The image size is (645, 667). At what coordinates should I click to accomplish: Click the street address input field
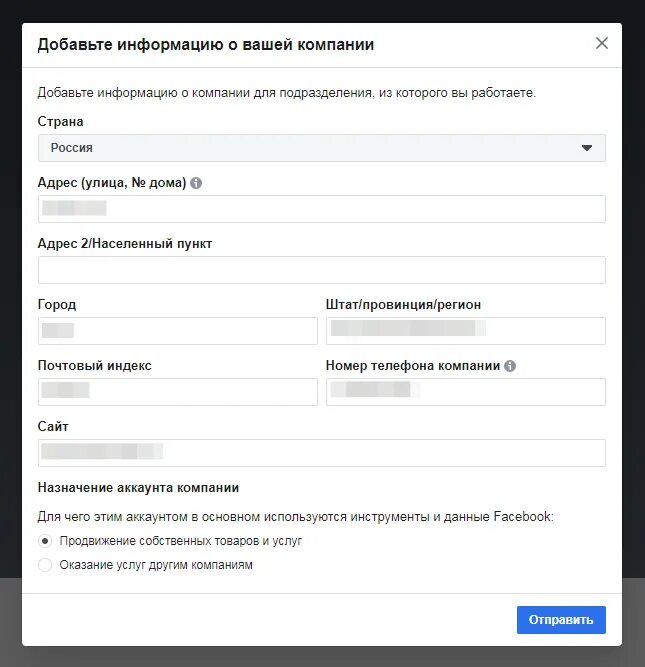(321, 209)
